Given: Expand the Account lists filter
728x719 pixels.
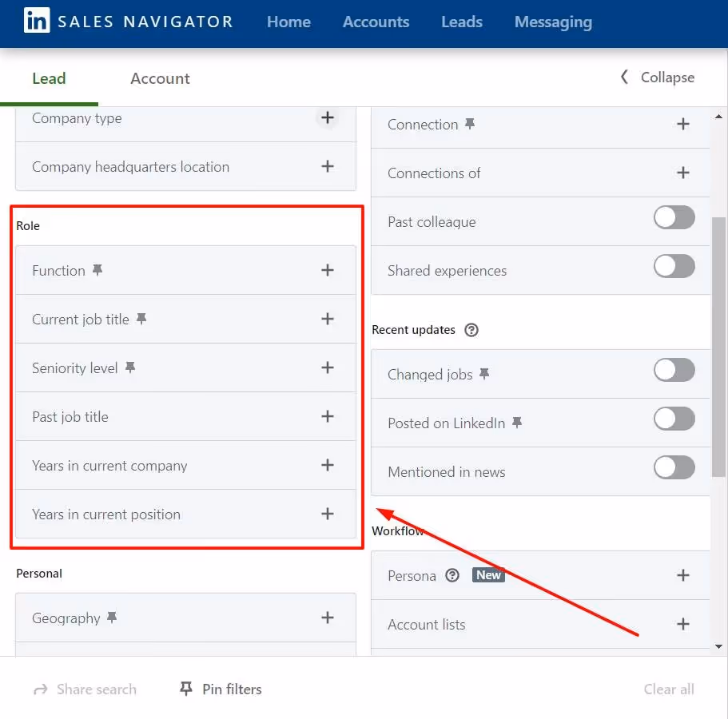Looking at the screenshot, I should (x=683, y=624).
